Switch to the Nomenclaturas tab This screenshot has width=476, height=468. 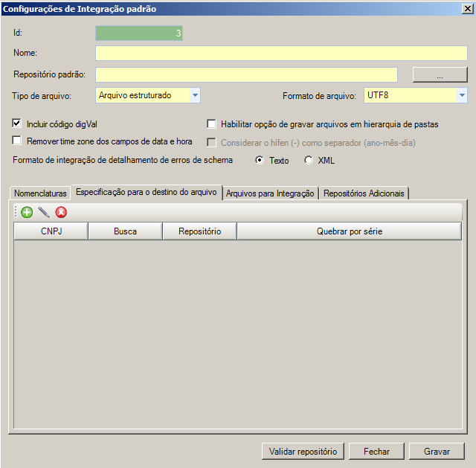tap(40, 193)
